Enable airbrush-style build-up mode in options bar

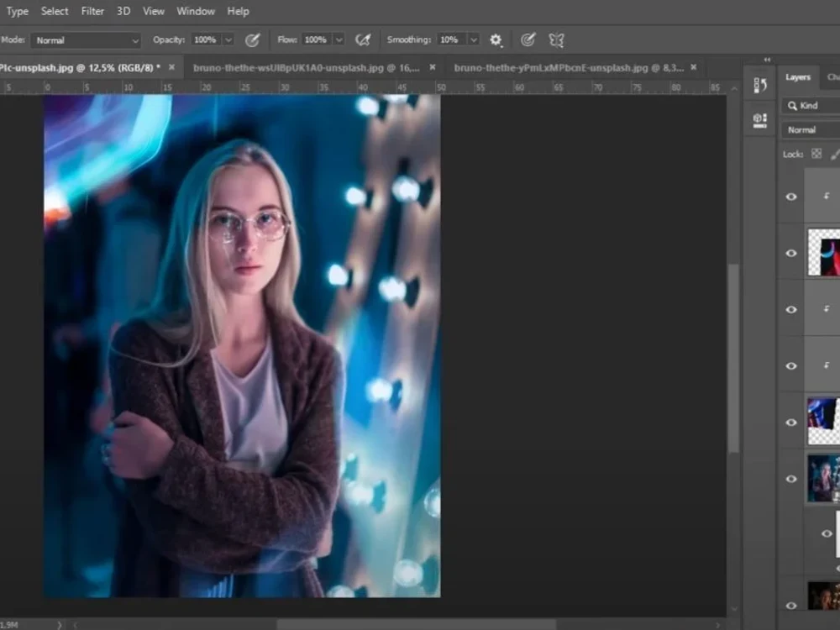[363, 39]
